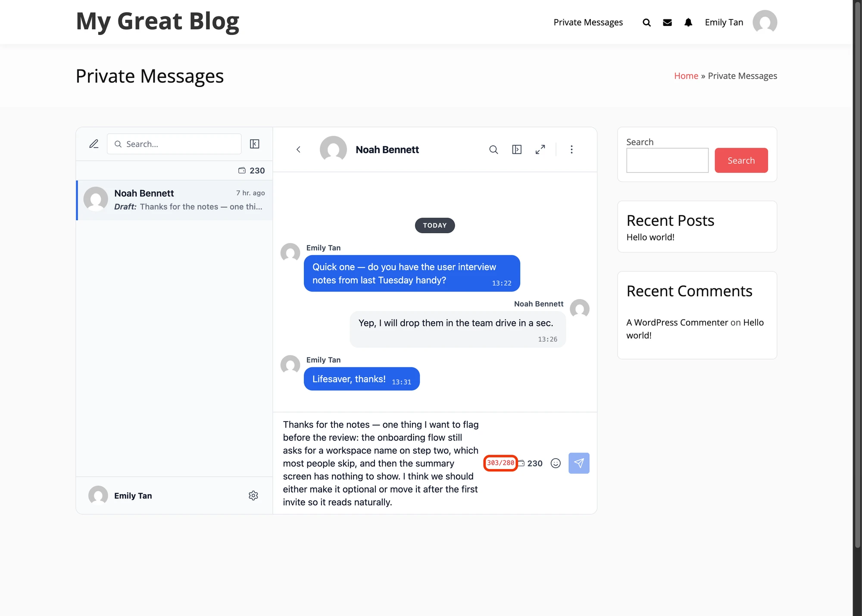Screen dimensions: 862x616
Task: Send the message with paper plane button
Action: click(579, 463)
